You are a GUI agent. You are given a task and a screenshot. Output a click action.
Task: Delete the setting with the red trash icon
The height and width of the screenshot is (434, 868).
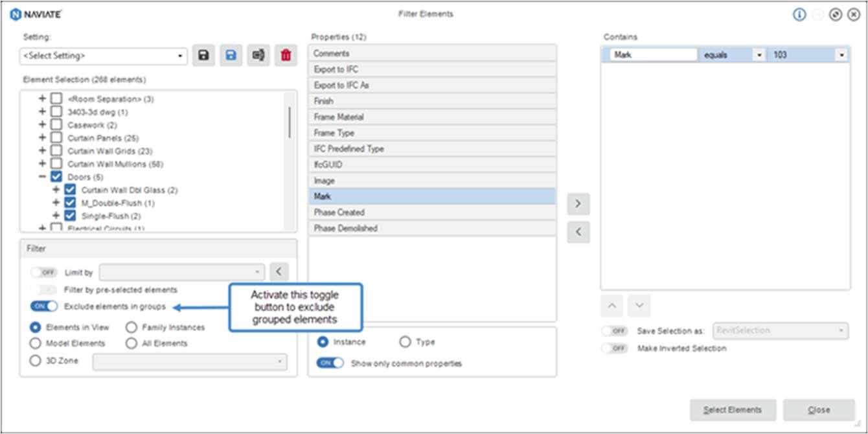[286, 56]
